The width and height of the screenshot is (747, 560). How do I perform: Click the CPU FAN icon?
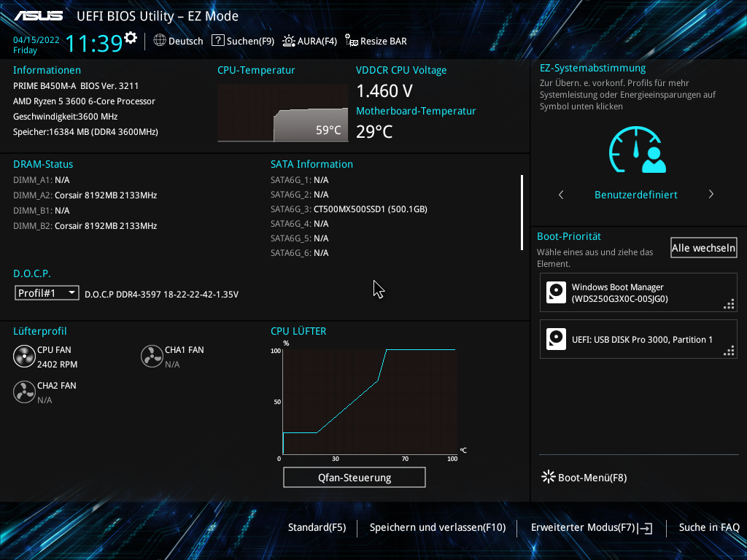point(24,357)
